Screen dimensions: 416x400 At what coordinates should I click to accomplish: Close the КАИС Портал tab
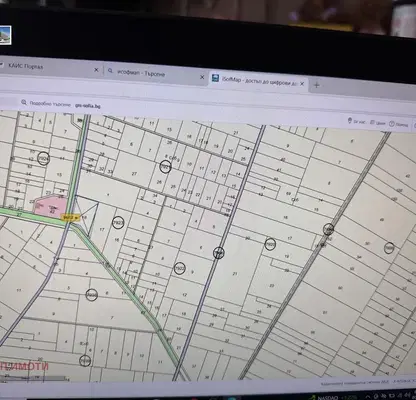pos(96,70)
